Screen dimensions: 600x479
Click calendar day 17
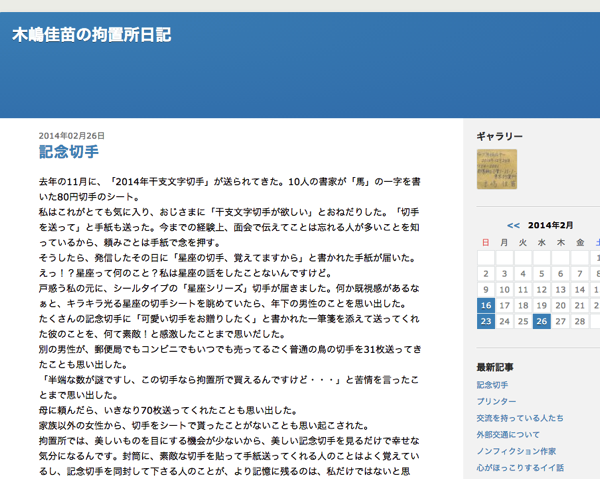click(505, 305)
